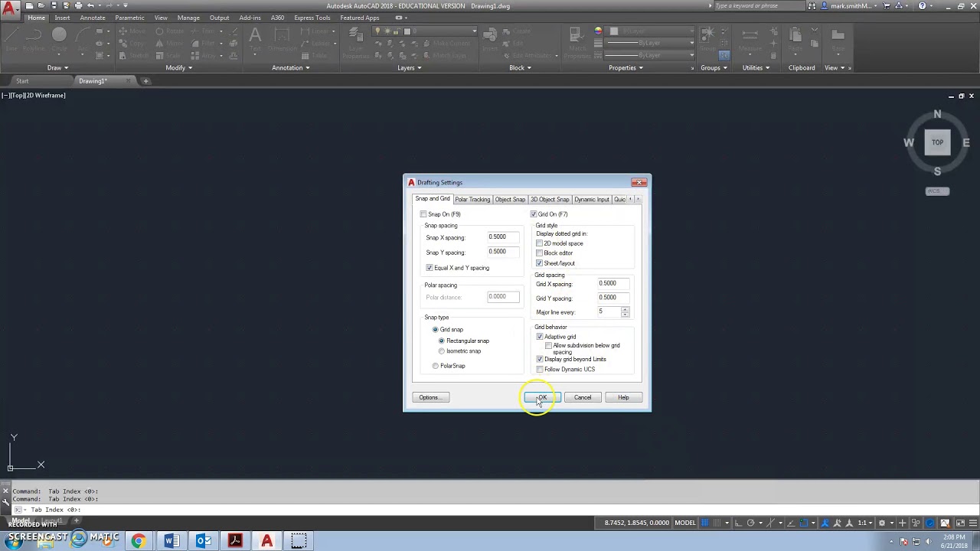Screen dimensions: 980x551
Task: Uncheck the Sheet/layout checkbox
Action: (540, 263)
